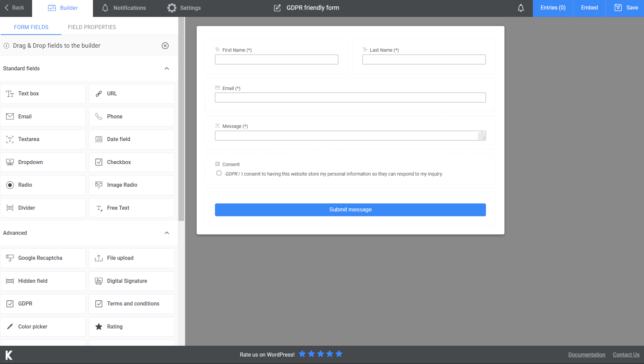Click the File upload icon

coord(99,258)
